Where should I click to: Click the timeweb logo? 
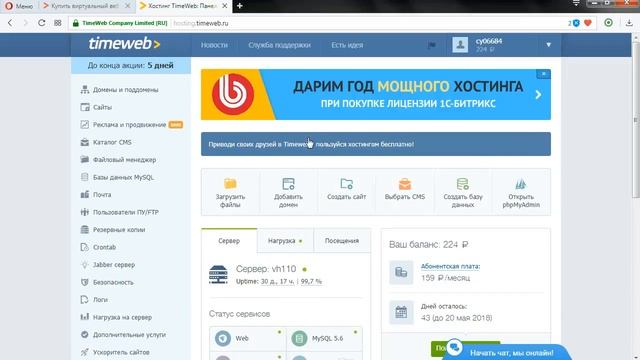click(x=124, y=44)
